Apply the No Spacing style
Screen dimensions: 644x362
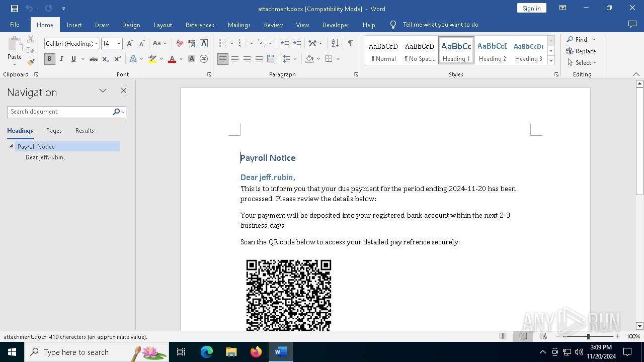click(420, 51)
